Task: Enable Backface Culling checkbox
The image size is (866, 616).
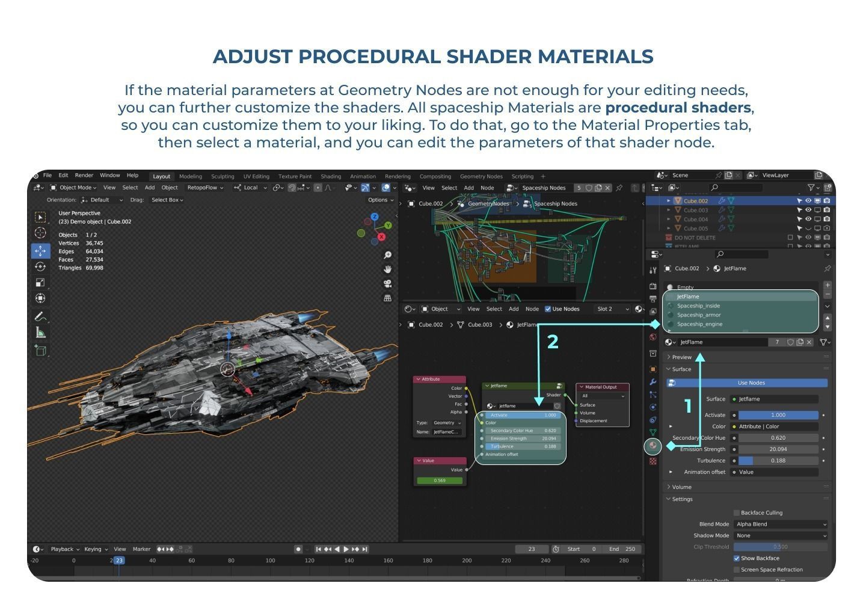Action: coord(737,513)
